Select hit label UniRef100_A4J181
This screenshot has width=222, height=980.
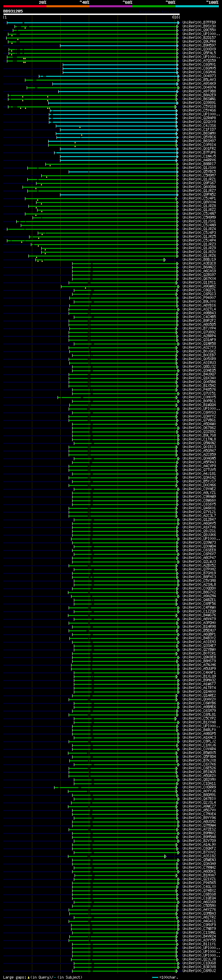click(199, 473)
